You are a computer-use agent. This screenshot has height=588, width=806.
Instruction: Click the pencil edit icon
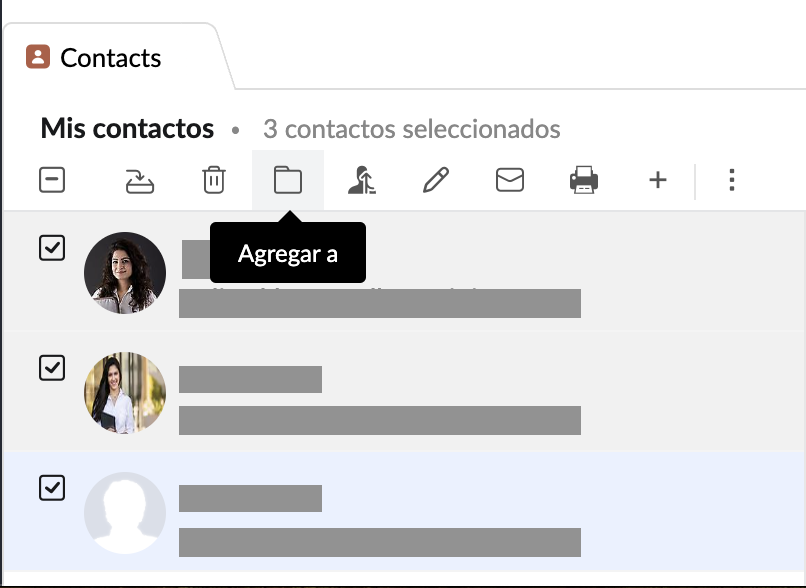[436, 180]
